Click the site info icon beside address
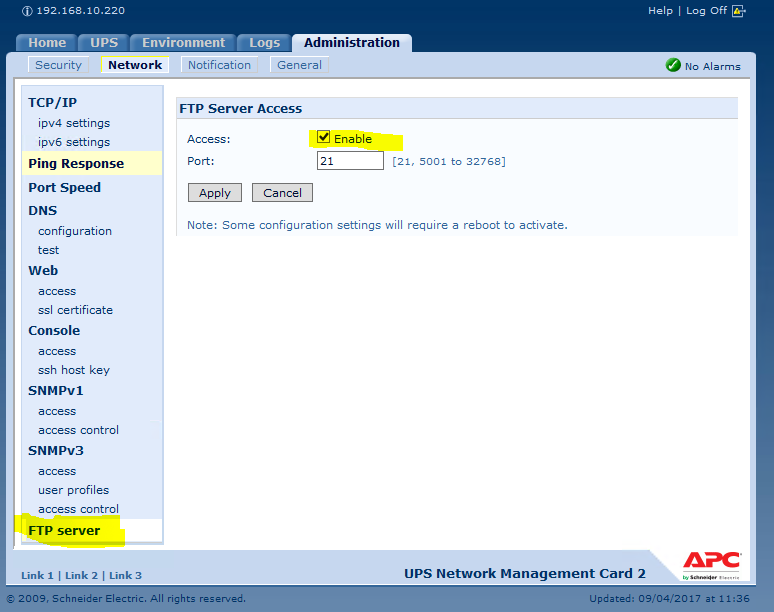The image size is (774, 612). pyautogui.click(x=27, y=11)
